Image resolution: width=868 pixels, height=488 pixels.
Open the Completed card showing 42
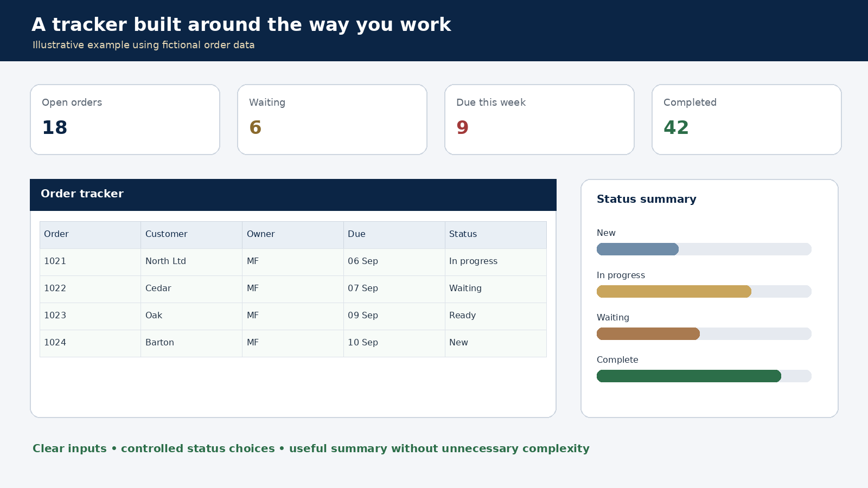746,119
